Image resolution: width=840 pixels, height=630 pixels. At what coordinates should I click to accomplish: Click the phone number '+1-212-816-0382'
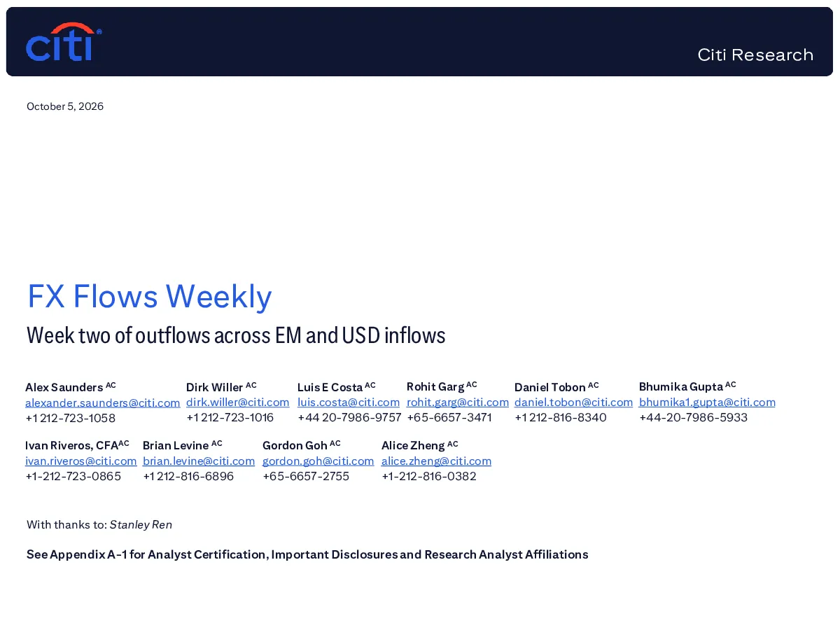click(429, 476)
